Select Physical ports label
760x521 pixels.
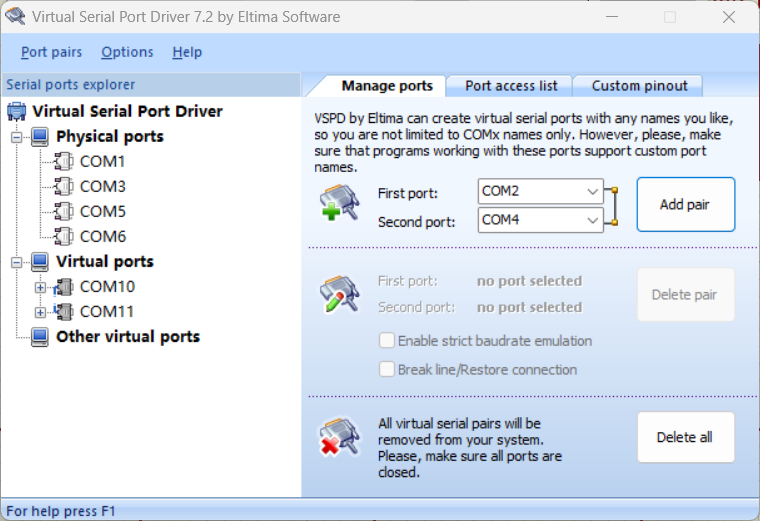click(x=110, y=137)
